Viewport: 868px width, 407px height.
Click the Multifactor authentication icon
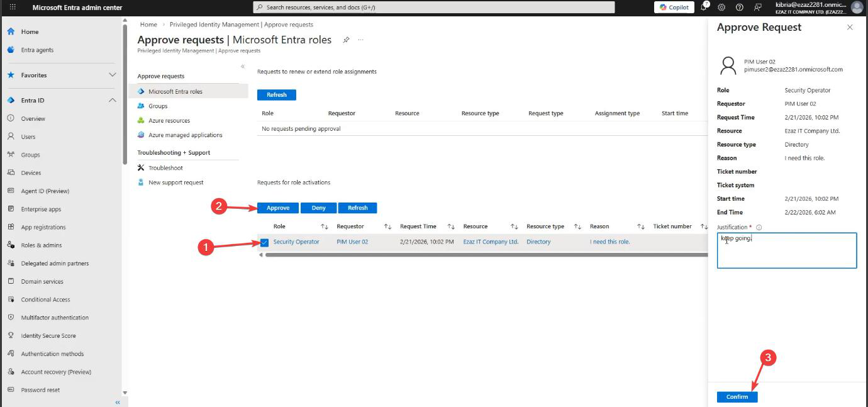11,318
